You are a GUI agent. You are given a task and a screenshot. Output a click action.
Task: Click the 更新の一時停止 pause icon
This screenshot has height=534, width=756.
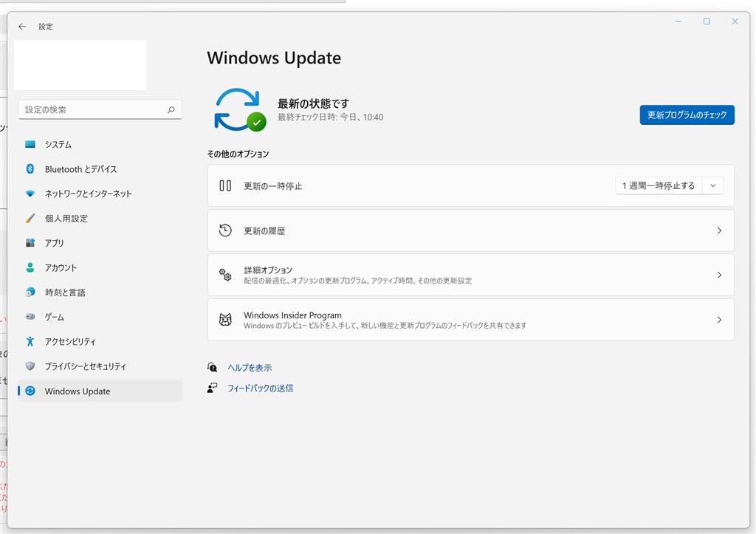[x=225, y=185]
